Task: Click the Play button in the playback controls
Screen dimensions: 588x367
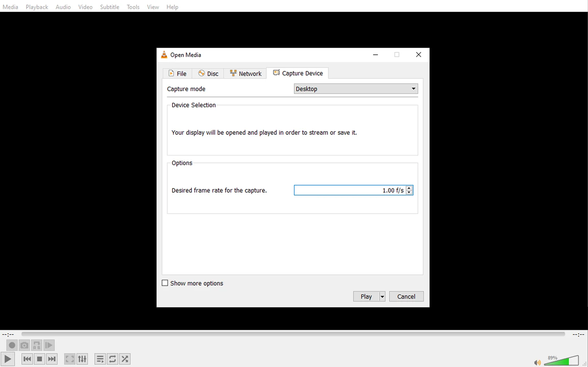Action: pos(8,359)
